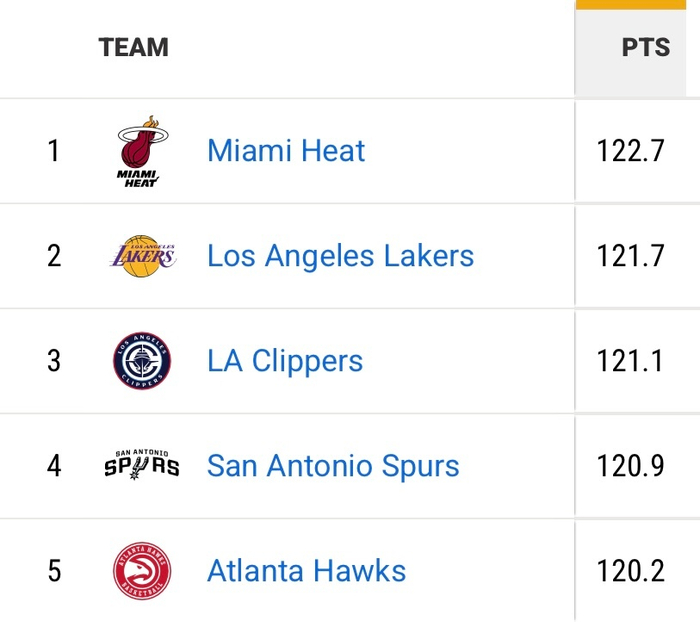Image resolution: width=700 pixels, height=622 pixels.
Task: Click the TEAM column header
Action: tap(133, 48)
